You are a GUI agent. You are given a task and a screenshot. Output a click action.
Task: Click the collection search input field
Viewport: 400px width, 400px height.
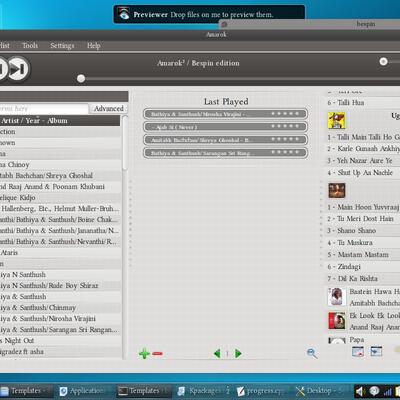(44, 109)
